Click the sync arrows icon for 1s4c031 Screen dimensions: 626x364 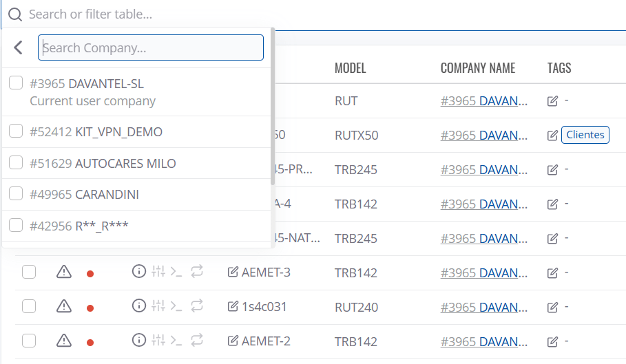[197, 306]
